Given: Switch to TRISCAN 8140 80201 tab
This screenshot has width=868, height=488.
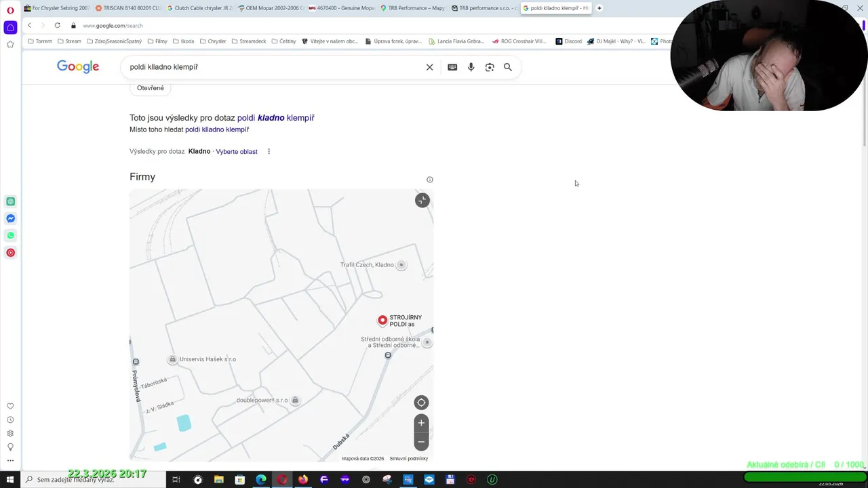Looking at the screenshot, I should [x=129, y=8].
